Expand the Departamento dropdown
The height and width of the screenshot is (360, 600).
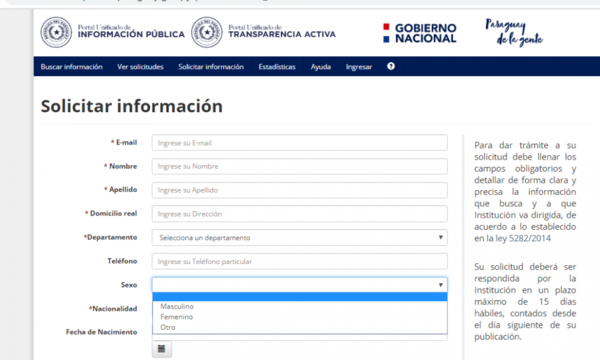pos(299,238)
